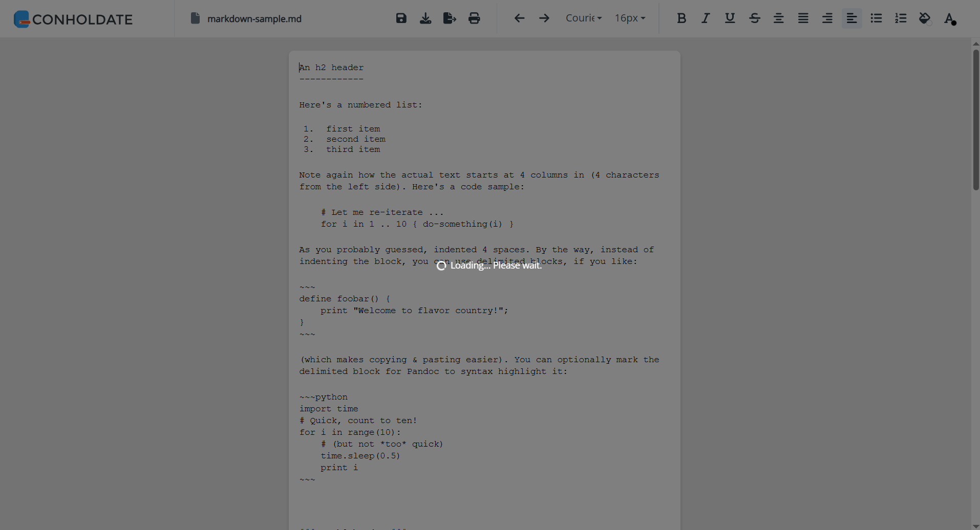Download the document
The image size is (980, 530).
pyautogui.click(x=425, y=18)
